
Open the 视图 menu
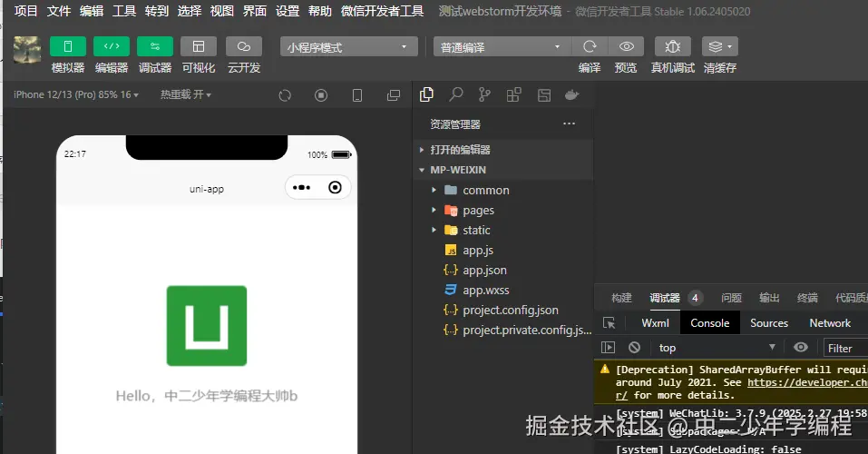pos(222,11)
